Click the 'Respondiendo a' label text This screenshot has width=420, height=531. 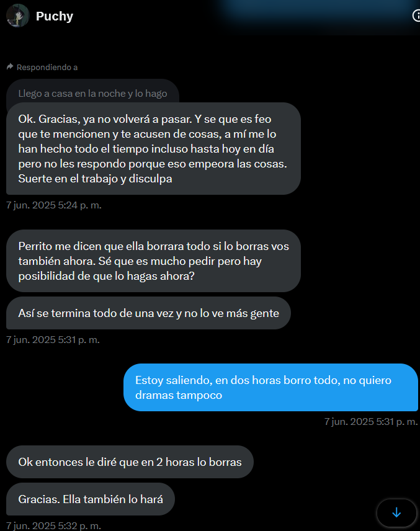click(47, 67)
